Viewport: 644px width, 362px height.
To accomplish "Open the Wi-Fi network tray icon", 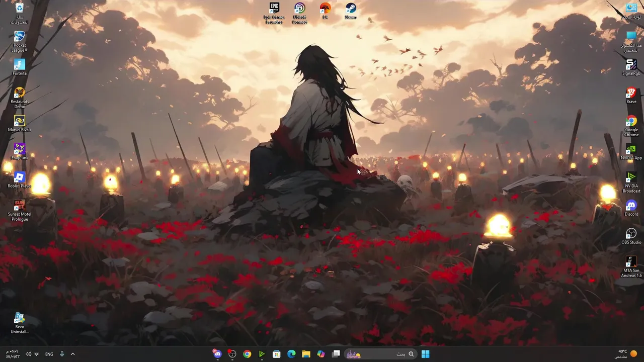I will tap(36, 354).
